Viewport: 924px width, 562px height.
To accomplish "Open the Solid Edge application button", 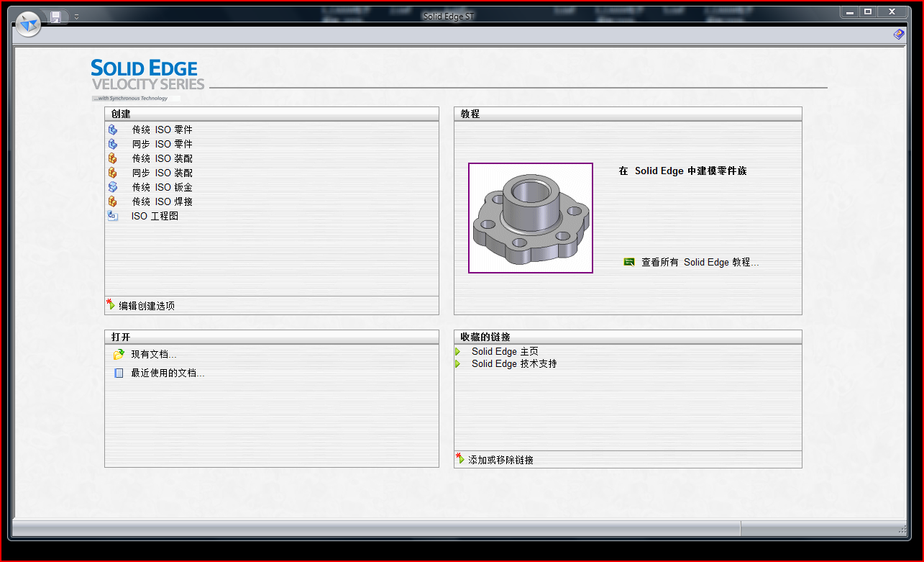I will click(29, 24).
